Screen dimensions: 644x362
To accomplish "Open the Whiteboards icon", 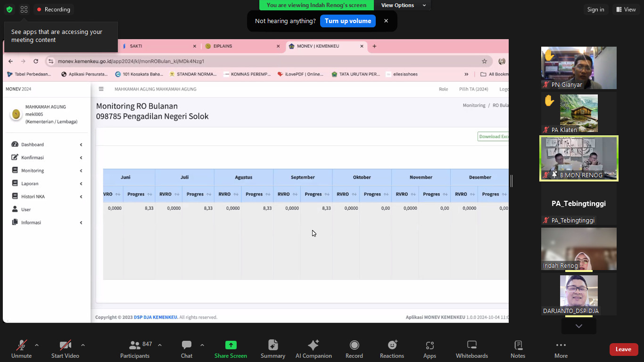I will [x=471, y=346].
